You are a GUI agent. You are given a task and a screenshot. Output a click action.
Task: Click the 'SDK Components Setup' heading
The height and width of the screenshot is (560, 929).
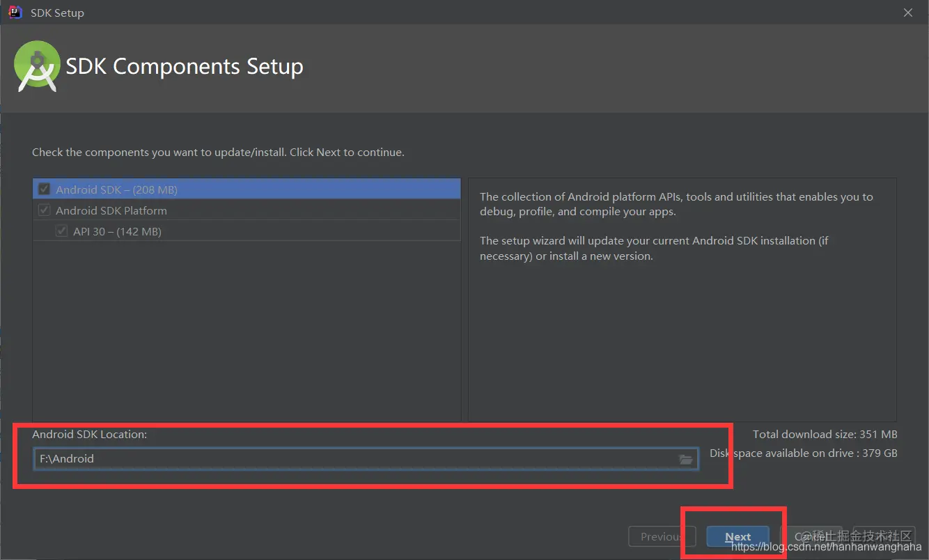pos(185,66)
